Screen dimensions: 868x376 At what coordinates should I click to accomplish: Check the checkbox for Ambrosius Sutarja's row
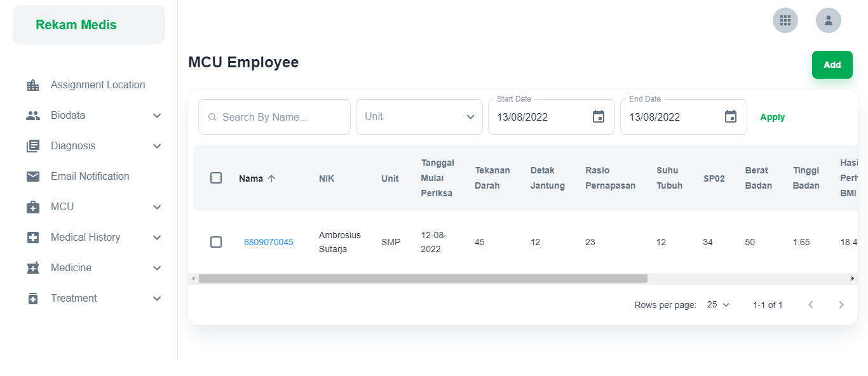216,242
